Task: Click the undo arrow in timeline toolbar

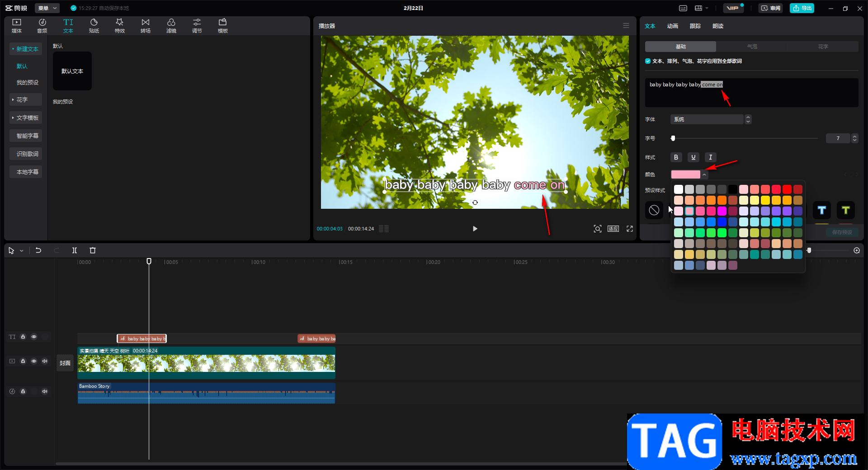Action: point(38,250)
